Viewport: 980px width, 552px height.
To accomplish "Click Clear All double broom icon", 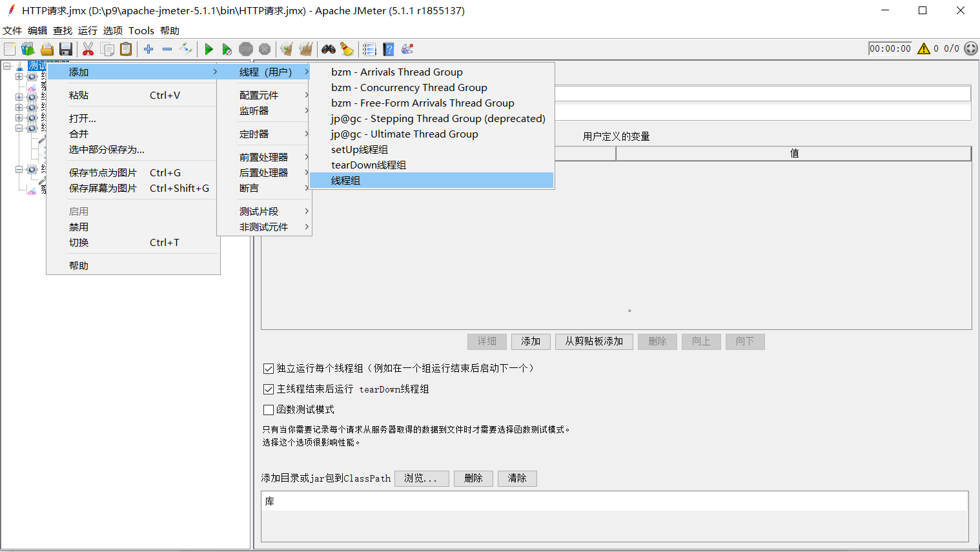I will point(305,49).
